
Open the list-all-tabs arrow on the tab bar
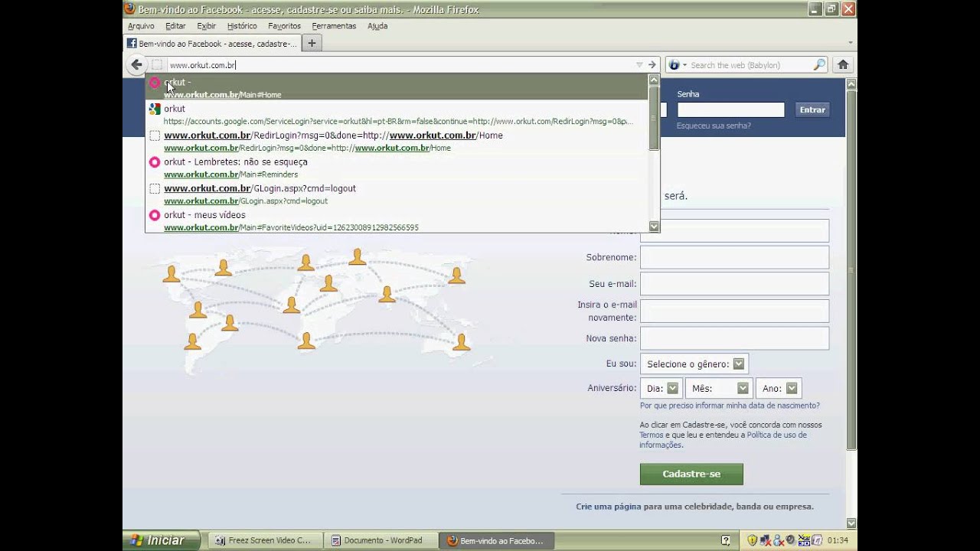tap(851, 44)
